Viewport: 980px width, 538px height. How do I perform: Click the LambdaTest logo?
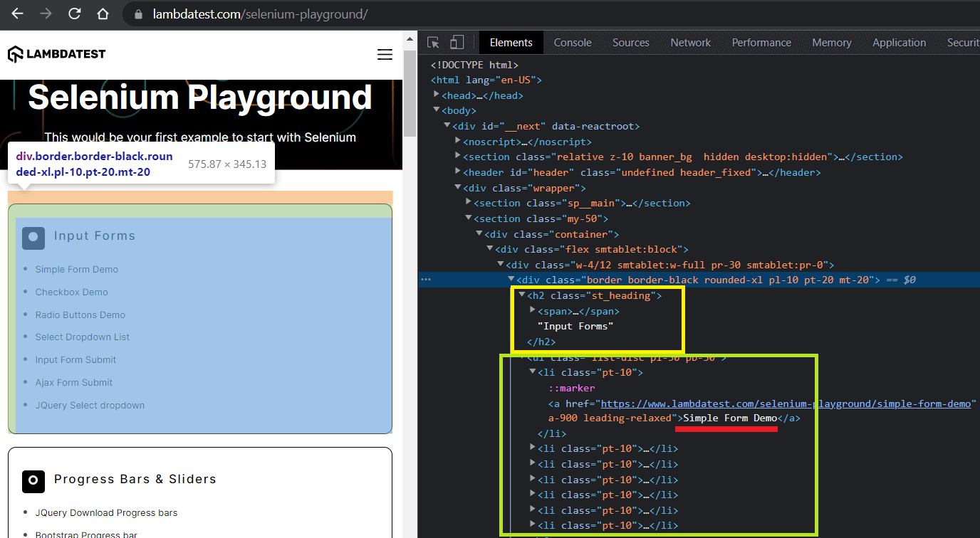56,53
